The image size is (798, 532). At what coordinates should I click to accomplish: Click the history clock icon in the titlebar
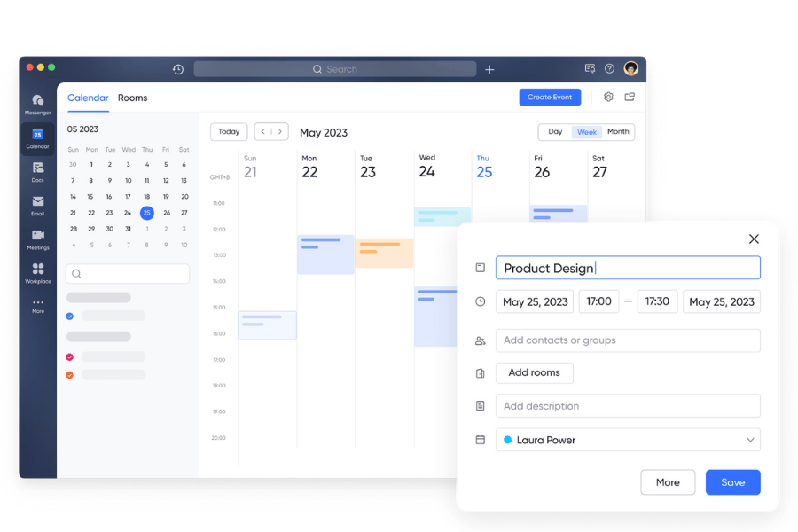click(178, 67)
